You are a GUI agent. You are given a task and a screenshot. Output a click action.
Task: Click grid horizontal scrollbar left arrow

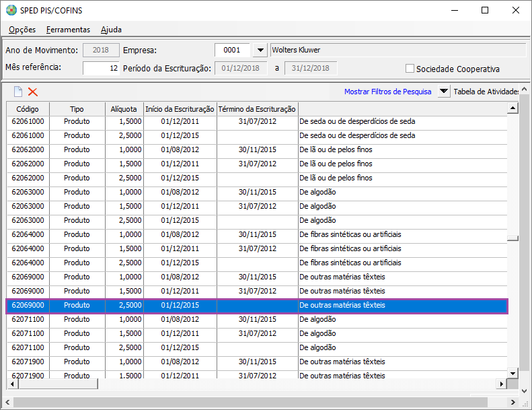13,384
